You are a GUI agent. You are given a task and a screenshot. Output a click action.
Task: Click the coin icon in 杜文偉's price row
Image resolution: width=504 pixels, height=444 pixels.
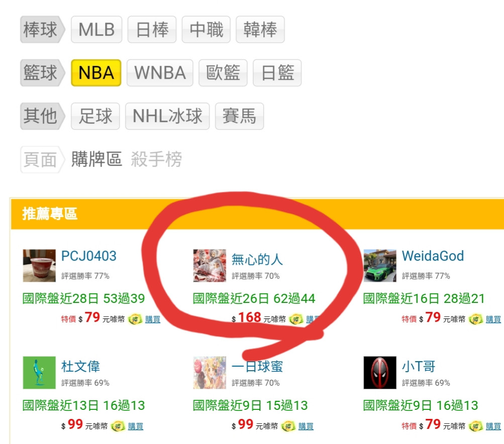coord(118,426)
